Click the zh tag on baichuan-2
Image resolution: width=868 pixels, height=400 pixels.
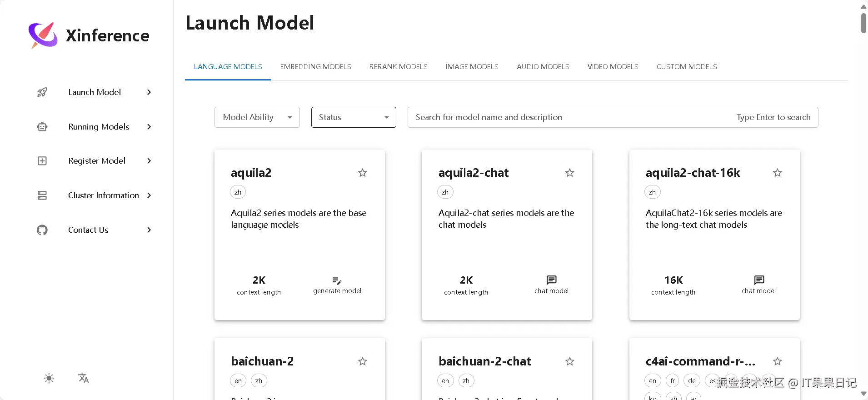(x=259, y=381)
